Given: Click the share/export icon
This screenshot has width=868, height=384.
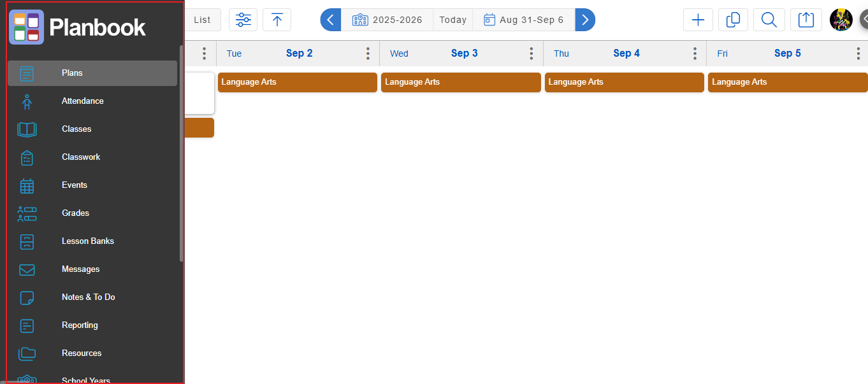Looking at the screenshot, I should coord(806,20).
